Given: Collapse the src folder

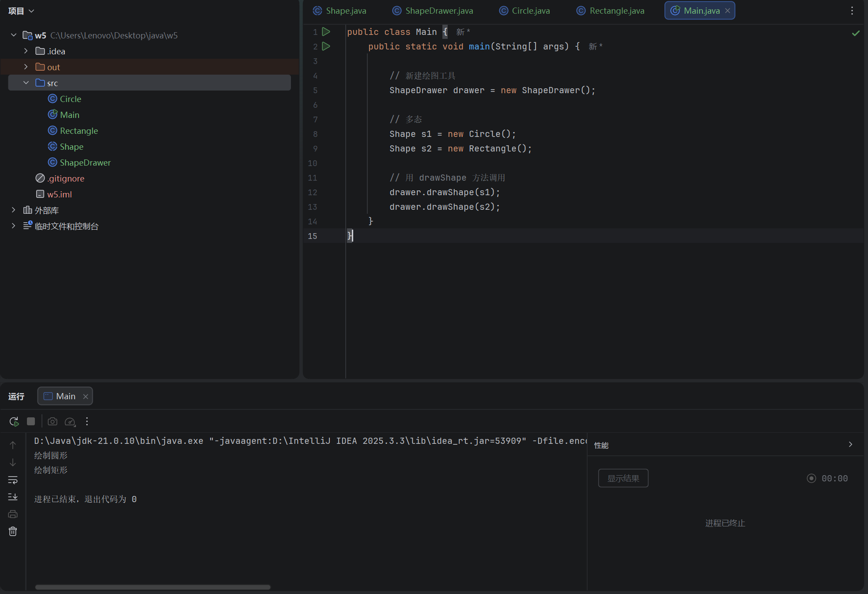Looking at the screenshot, I should 26,83.
